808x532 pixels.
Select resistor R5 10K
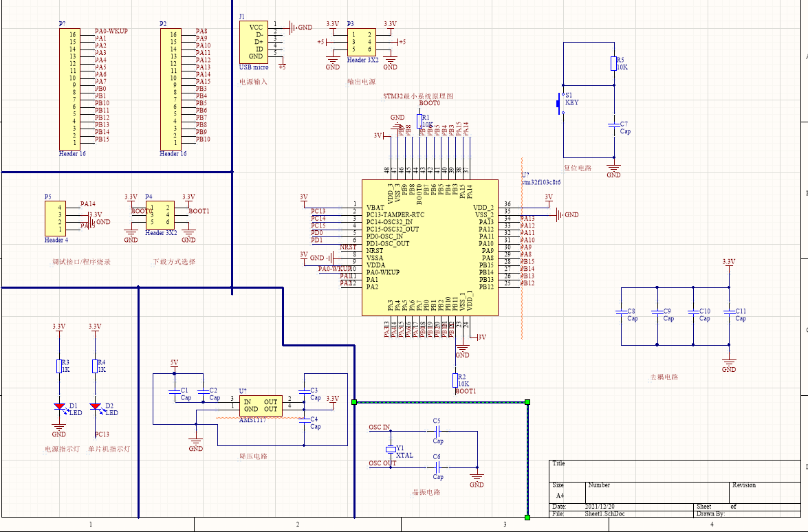click(613, 64)
